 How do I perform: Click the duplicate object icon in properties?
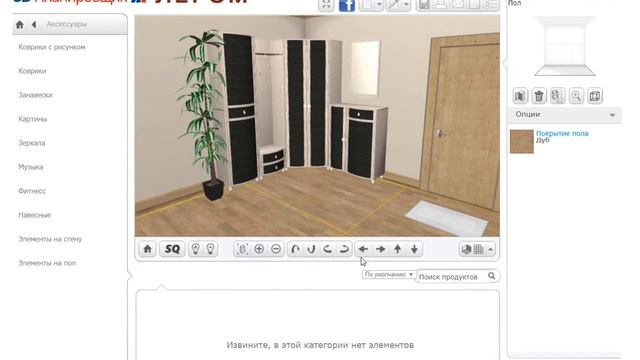[595, 96]
